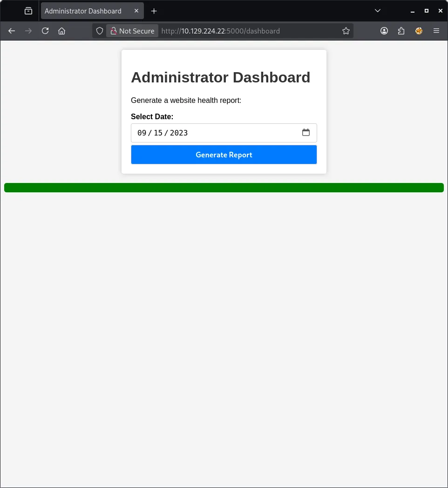Expand the tab list chevron
This screenshot has width=448, height=488.
tap(377, 10)
